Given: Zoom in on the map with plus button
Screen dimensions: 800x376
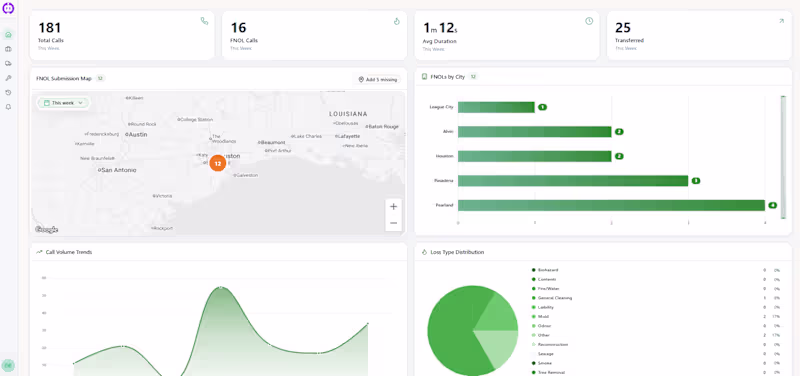Looking at the screenshot, I should tap(393, 207).
